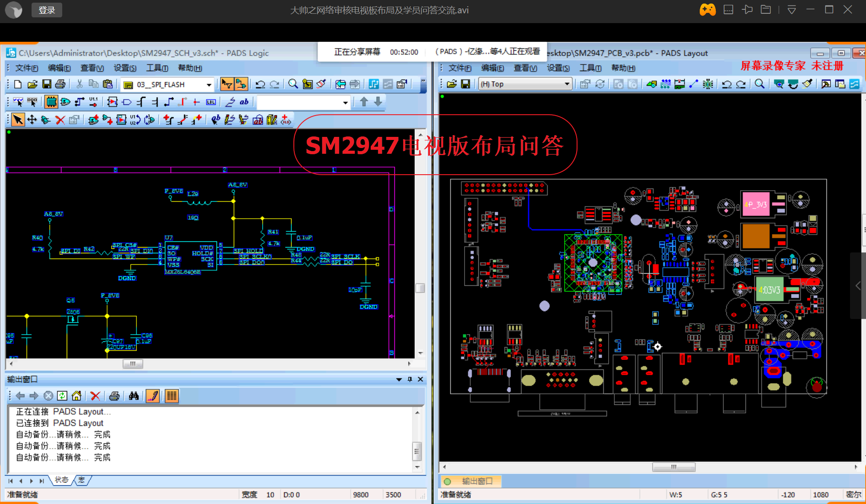Click the Previous View icon in PADS Logic
Viewport: 866px width, 504px height.
(341, 84)
